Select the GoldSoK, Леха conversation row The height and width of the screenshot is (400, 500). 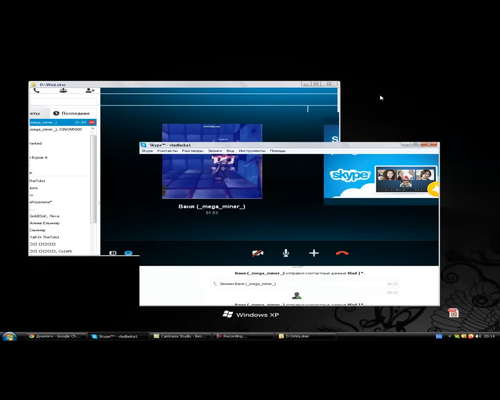click(x=59, y=216)
